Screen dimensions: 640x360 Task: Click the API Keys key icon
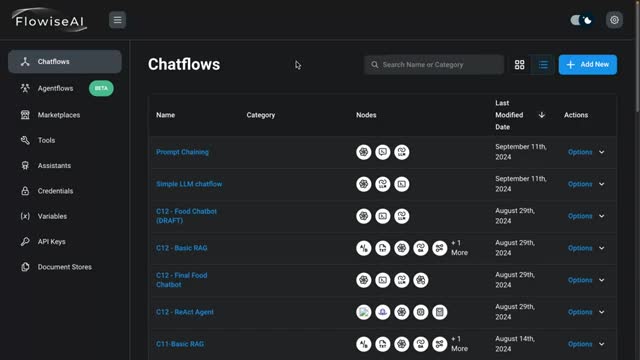click(x=25, y=242)
